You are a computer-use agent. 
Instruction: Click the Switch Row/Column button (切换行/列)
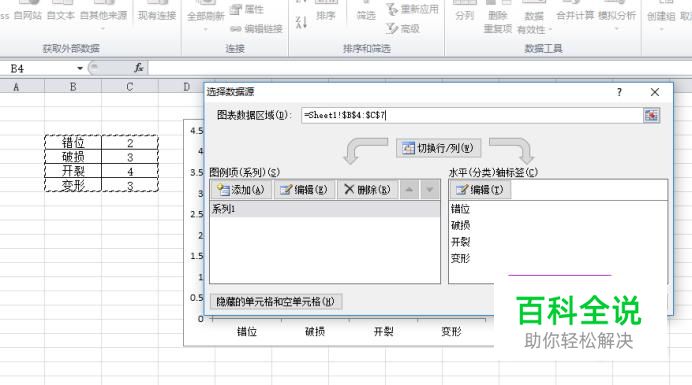[x=438, y=148]
